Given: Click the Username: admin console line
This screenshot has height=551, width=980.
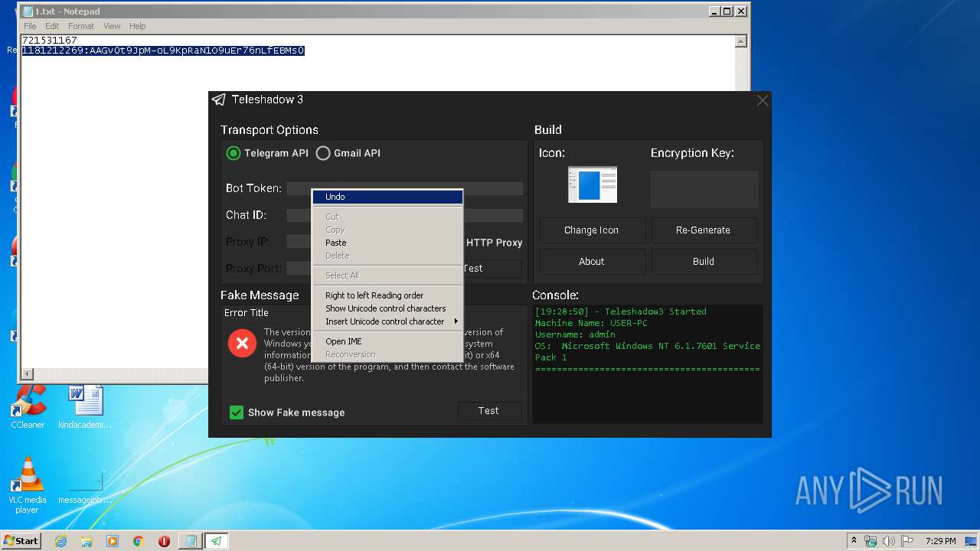Looking at the screenshot, I should tap(575, 334).
